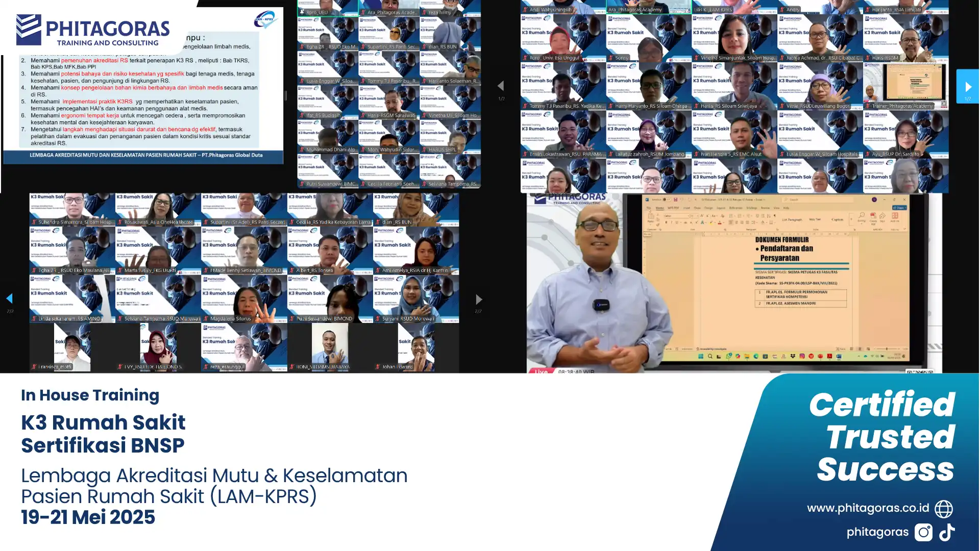
Task: Select the Vitrie_RSUDLeuwiliang Bogor tile
Action: click(820, 86)
